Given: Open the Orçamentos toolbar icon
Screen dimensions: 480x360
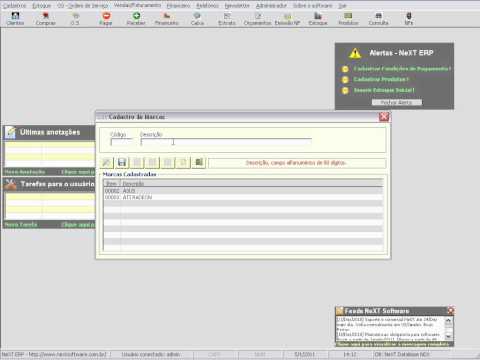Looking at the screenshot, I should (x=258, y=19).
